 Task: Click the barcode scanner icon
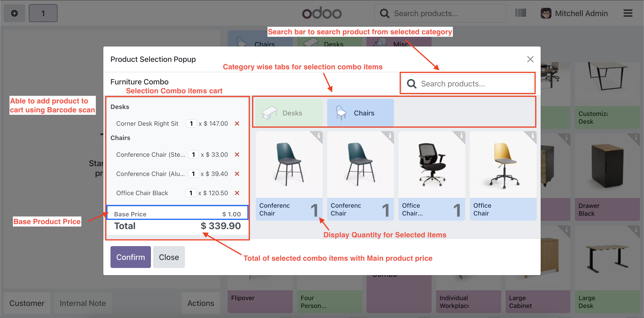tap(521, 13)
